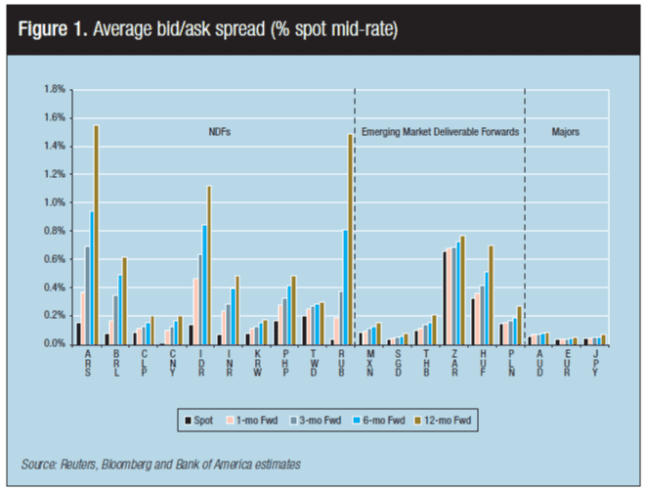649x490 pixels.
Task: Click the BRL 12-mo Fwd gold bar
Action: (x=124, y=301)
